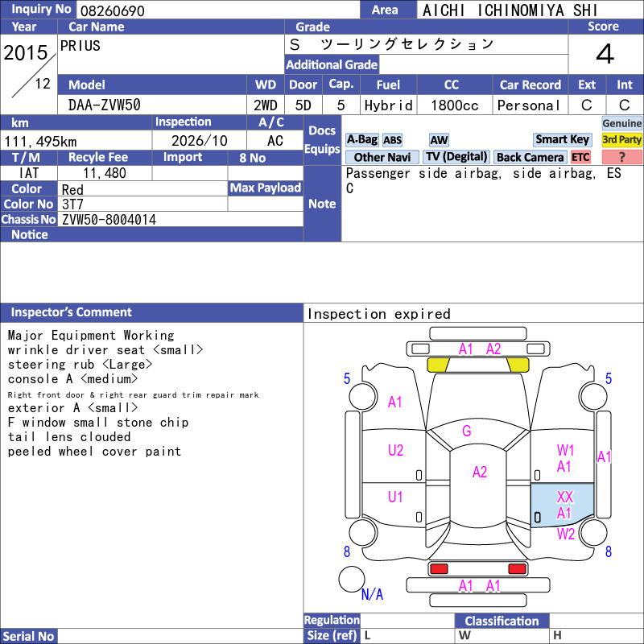The image size is (644, 644).
Task: Click the chassis number ZVW50-8004014
Action: tap(109, 220)
